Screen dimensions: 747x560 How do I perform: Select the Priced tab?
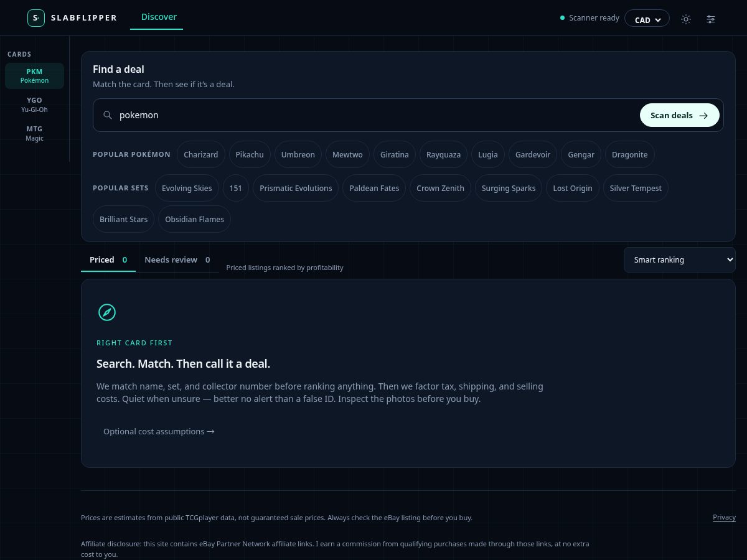click(108, 259)
